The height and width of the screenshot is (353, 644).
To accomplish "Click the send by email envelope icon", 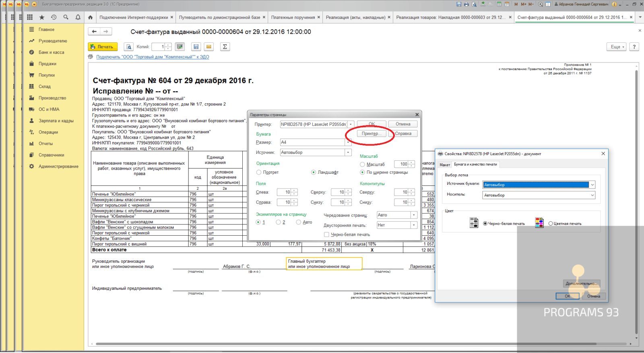I will [x=209, y=47].
